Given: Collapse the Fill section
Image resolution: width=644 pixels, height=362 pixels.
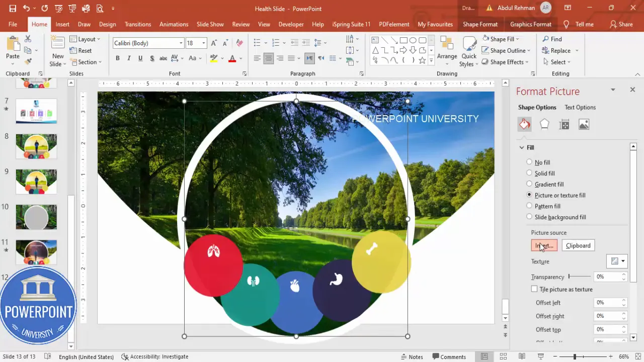Looking at the screenshot, I should (x=522, y=147).
